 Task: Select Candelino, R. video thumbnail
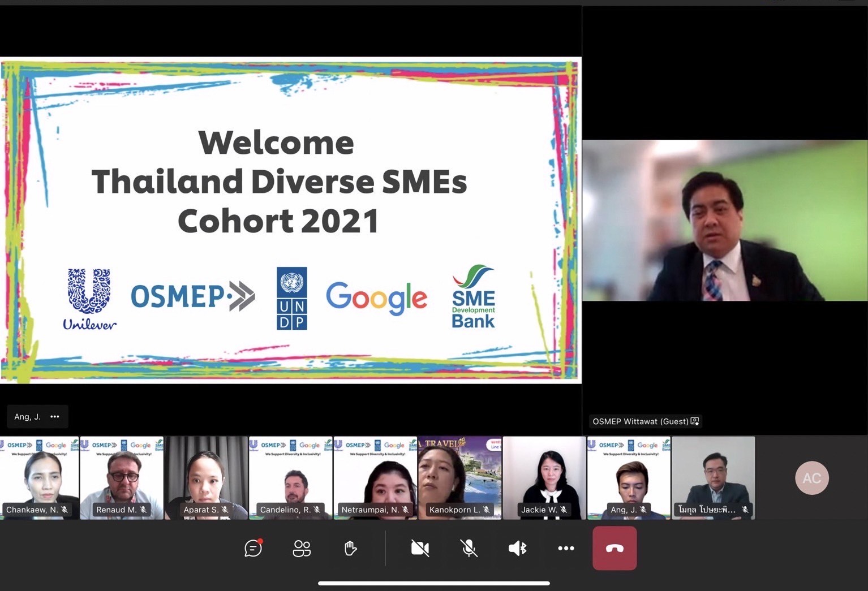coord(290,478)
